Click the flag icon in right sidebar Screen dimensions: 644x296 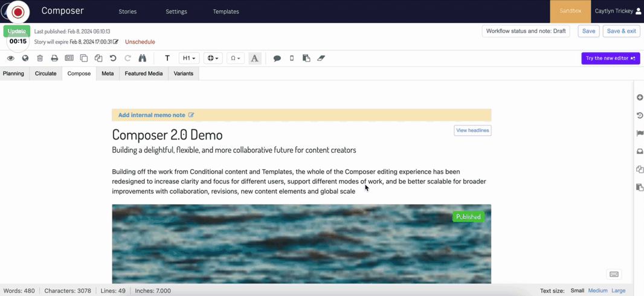coord(639,134)
